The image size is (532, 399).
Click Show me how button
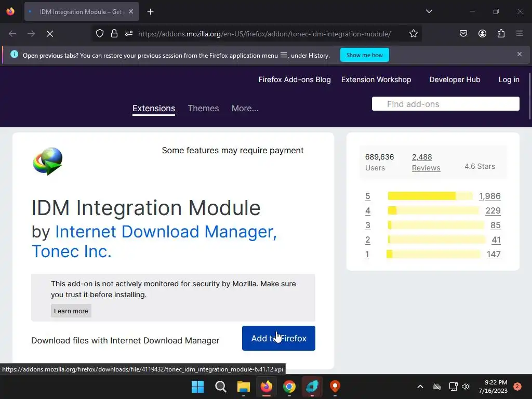pyautogui.click(x=365, y=55)
